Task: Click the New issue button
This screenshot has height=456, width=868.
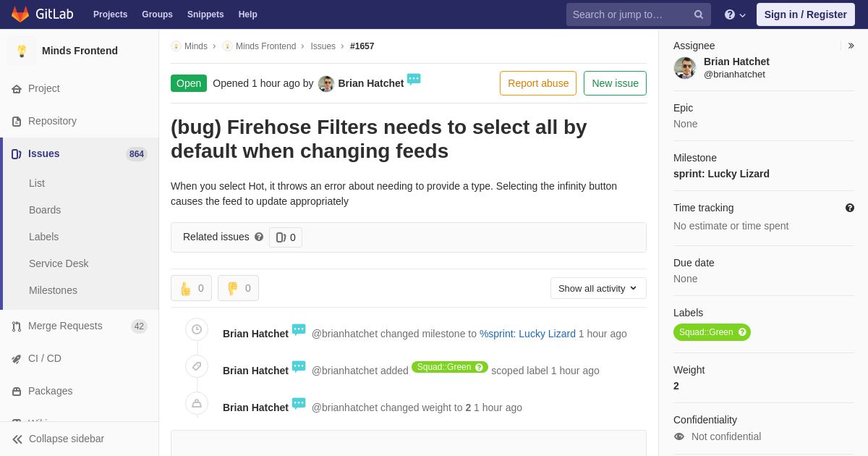Action: 615,83
